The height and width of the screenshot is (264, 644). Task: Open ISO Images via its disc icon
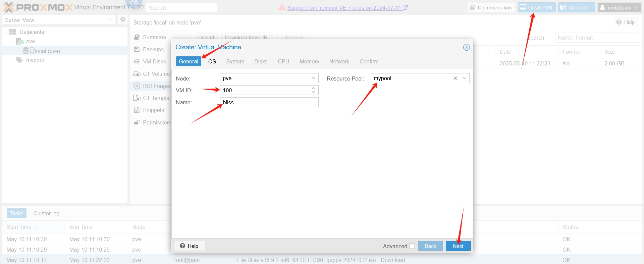(x=137, y=86)
